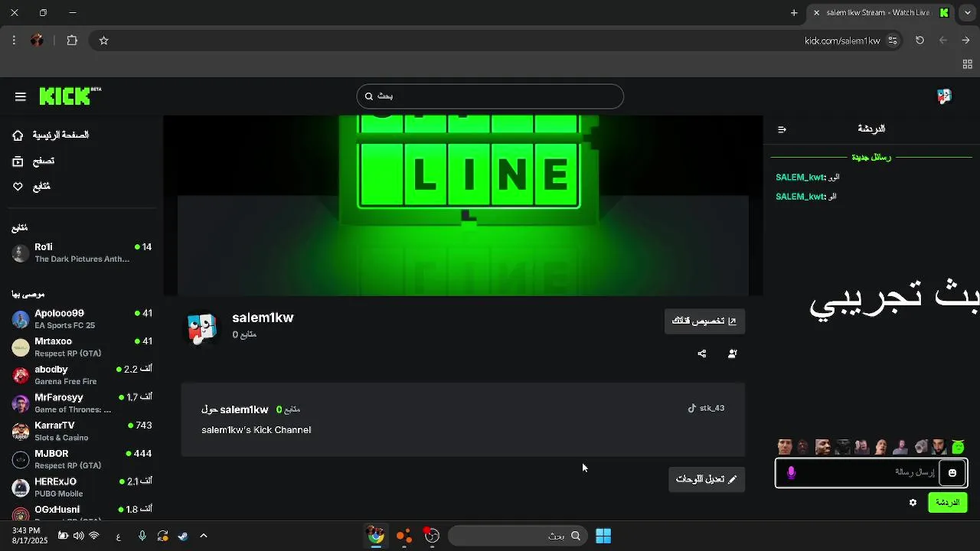Open Chrome from the taskbar
The width and height of the screenshot is (980, 551).
tap(375, 536)
